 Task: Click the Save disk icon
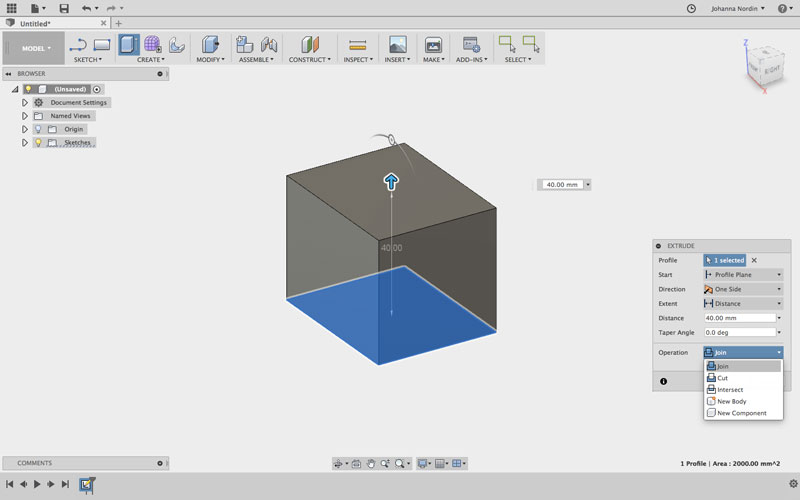point(64,8)
